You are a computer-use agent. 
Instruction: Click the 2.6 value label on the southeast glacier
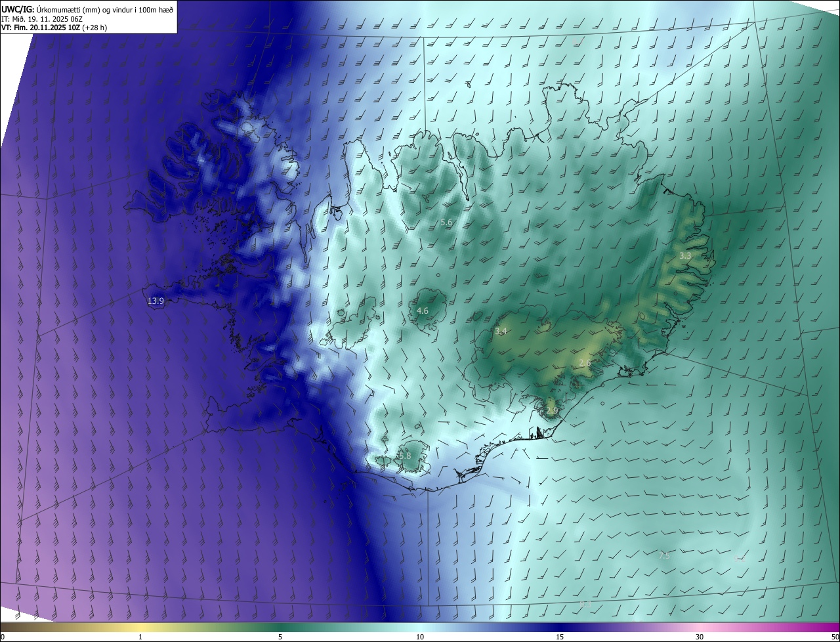(x=585, y=363)
